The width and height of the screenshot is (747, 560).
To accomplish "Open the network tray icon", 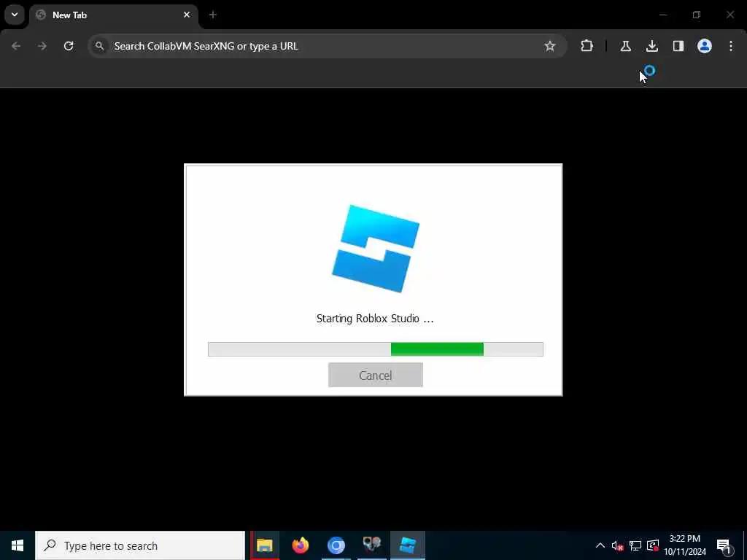I will (x=635, y=545).
